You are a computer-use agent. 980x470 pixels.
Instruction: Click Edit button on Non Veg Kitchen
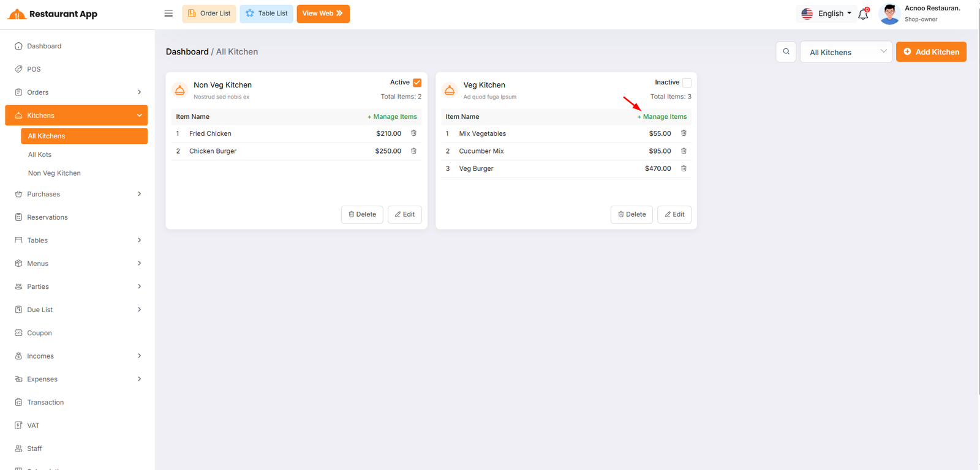point(405,215)
